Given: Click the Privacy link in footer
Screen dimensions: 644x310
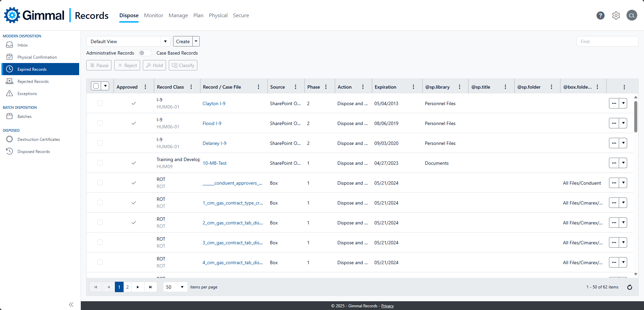Looking at the screenshot, I should point(387,306).
